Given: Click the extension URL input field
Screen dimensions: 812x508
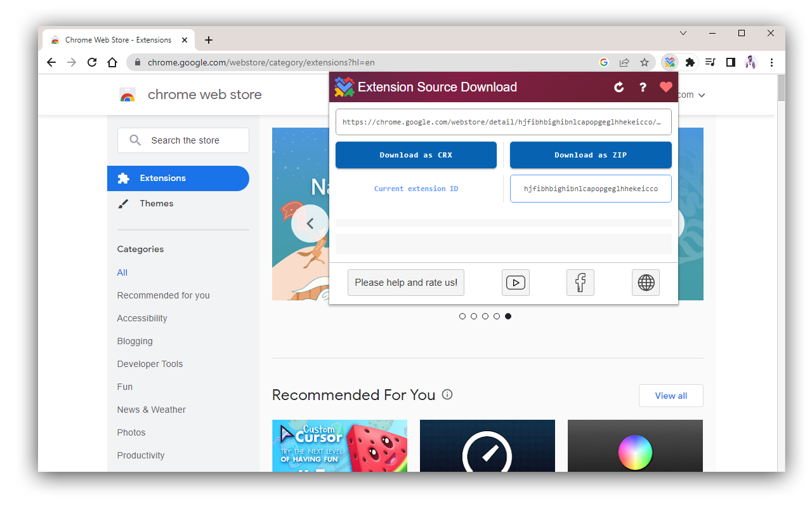Looking at the screenshot, I should [x=504, y=122].
